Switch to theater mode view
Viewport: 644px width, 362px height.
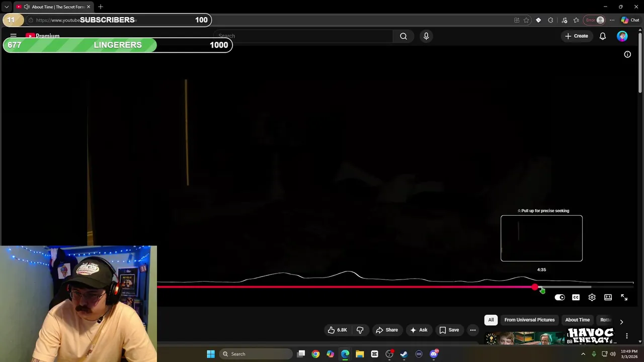[608, 298]
